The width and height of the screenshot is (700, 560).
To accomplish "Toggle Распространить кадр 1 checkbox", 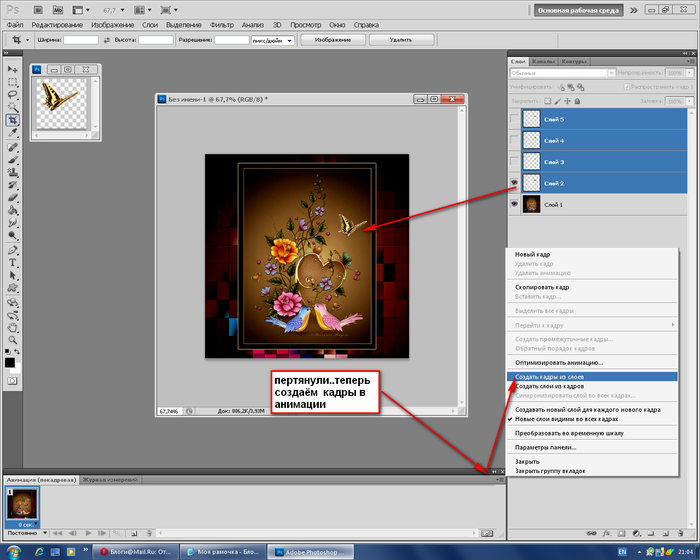I will 627,87.
